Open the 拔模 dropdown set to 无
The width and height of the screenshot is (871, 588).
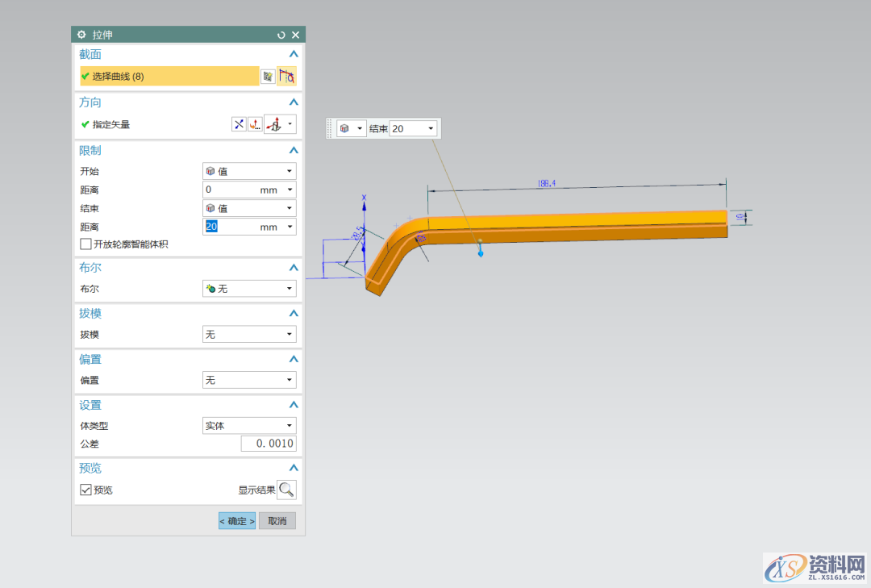249,334
